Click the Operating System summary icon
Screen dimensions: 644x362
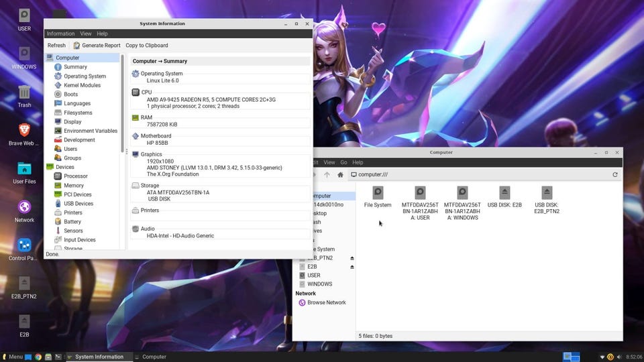135,74
